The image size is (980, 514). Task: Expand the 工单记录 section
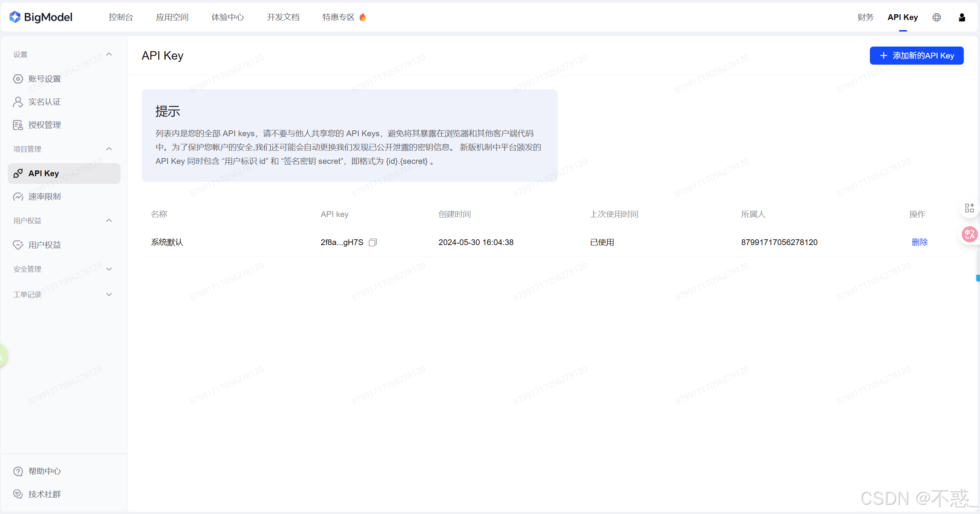pyautogui.click(x=109, y=294)
